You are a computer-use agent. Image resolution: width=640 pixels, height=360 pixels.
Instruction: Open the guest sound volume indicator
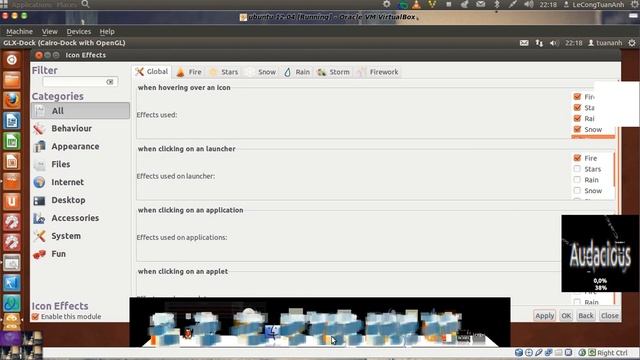click(x=554, y=43)
